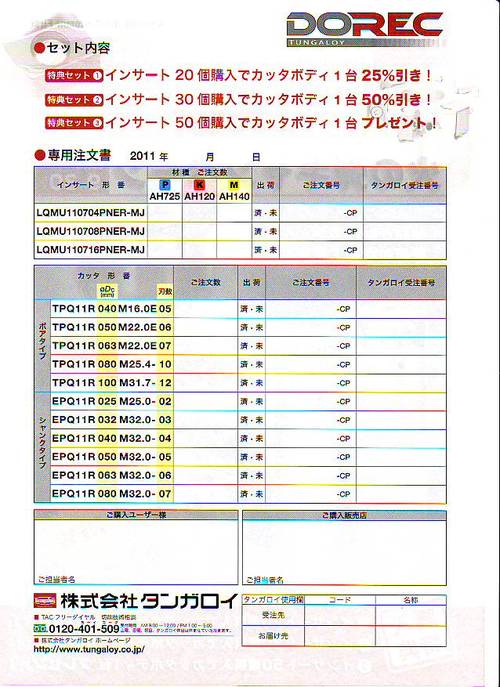
Task: Click the タンガロイ使用欄 header
Action: [273, 599]
